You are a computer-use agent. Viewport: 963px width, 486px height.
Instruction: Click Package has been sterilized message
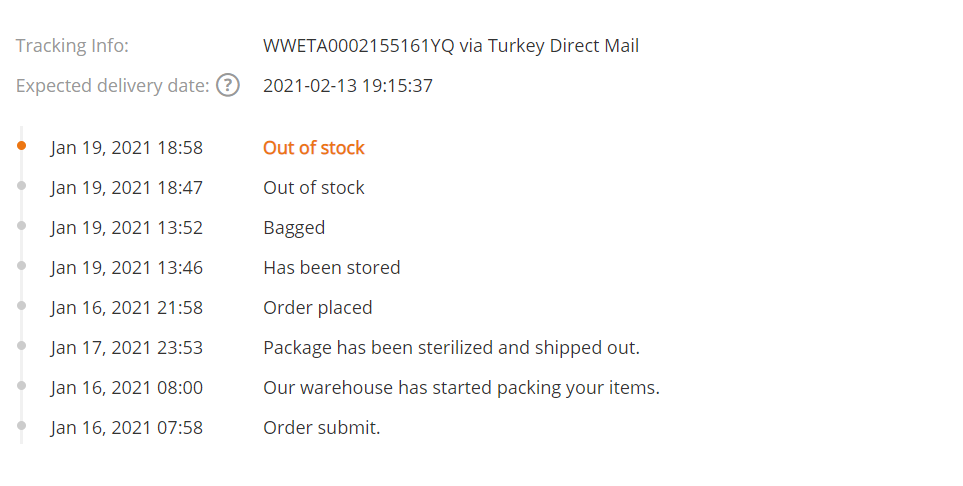click(x=451, y=348)
